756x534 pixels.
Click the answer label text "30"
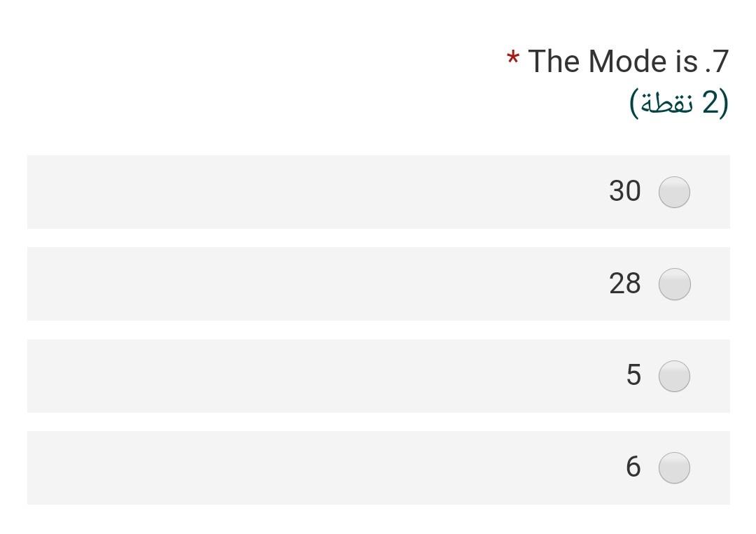(625, 191)
